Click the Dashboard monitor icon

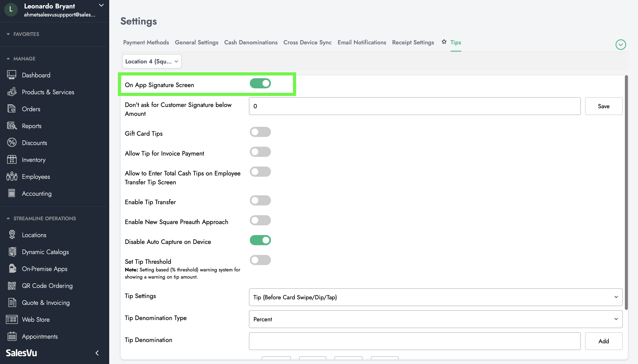pos(11,75)
